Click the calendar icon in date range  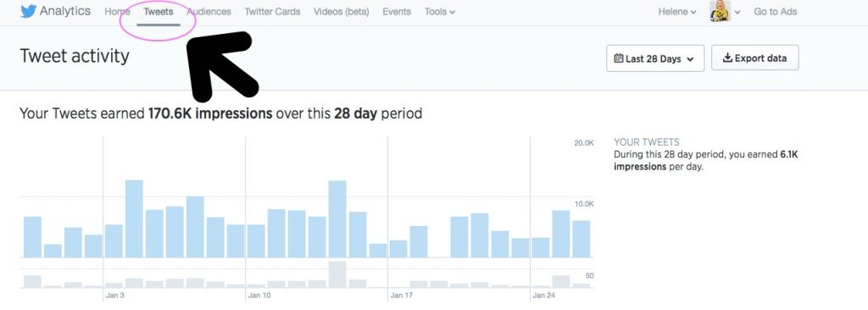618,58
